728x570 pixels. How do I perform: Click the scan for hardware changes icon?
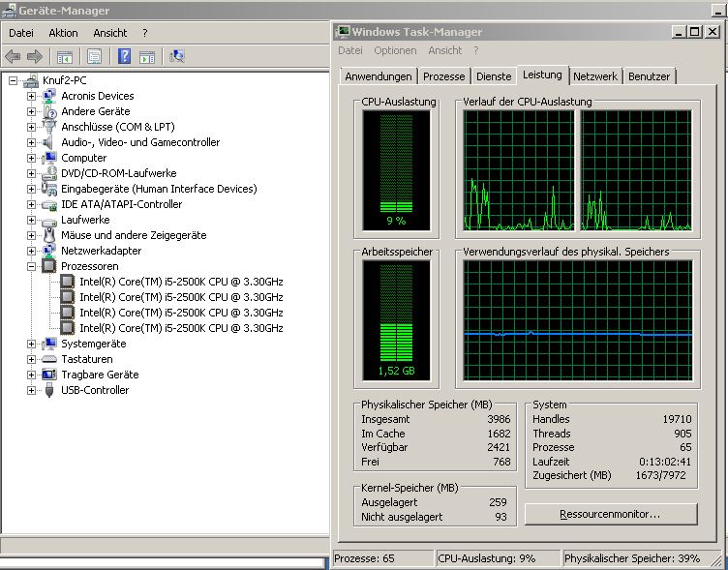[x=177, y=56]
